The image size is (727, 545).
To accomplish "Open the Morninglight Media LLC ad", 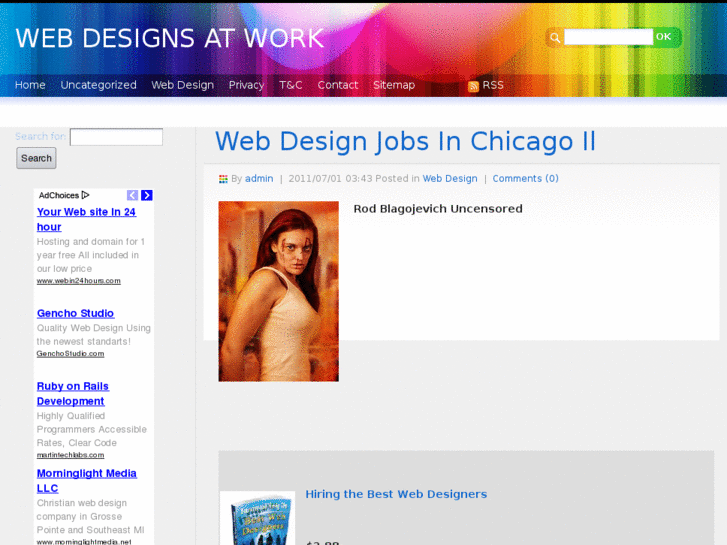I will pyautogui.click(x=87, y=481).
